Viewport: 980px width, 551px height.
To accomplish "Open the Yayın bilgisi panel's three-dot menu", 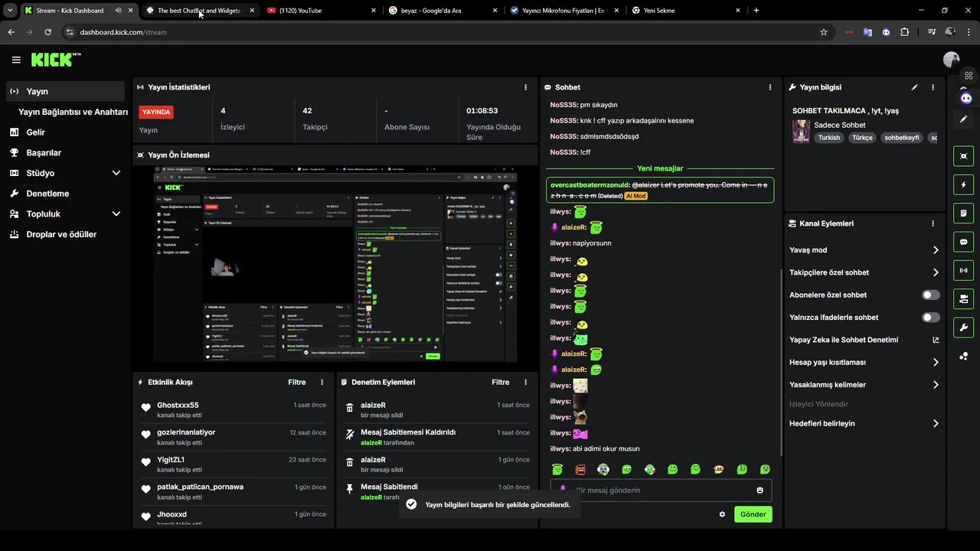I will [x=933, y=87].
